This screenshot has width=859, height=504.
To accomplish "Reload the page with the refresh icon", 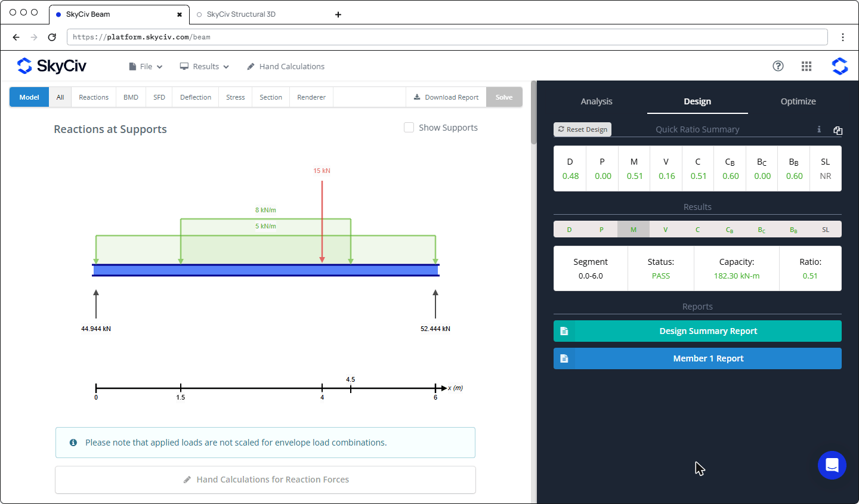I will click(52, 37).
